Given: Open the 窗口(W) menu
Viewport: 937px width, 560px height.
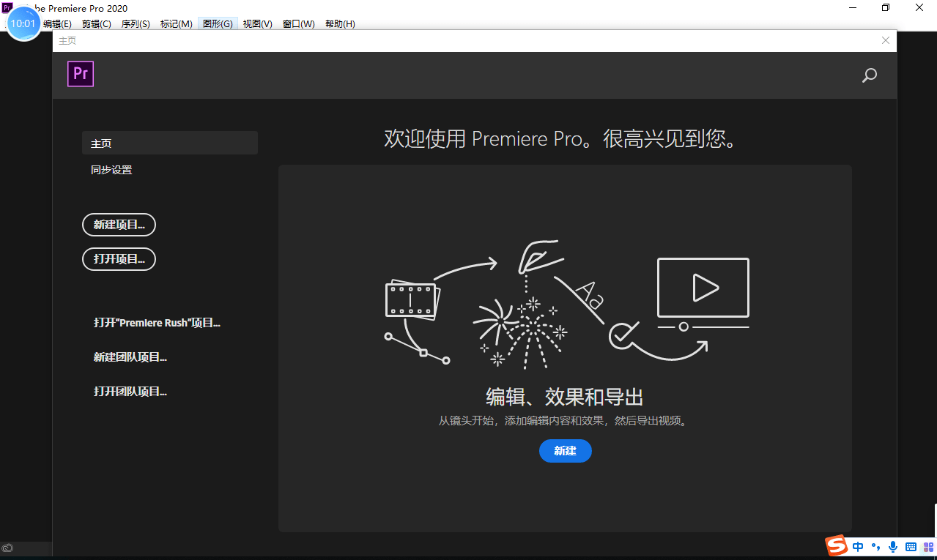Looking at the screenshot, I should [x=298, y=23].
